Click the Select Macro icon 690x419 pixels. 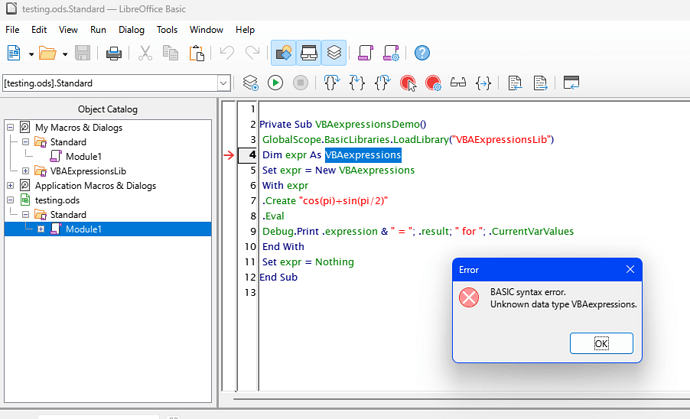click(x=365, y=53)
